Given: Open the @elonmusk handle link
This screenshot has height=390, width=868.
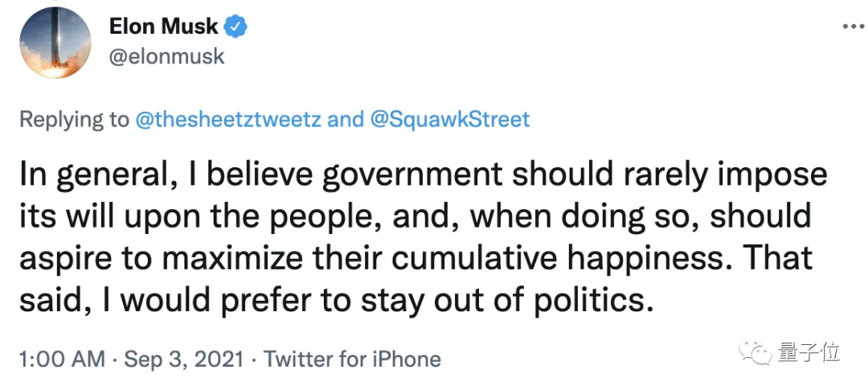Looking at the screenshot, I should click(x=167, y=56).
